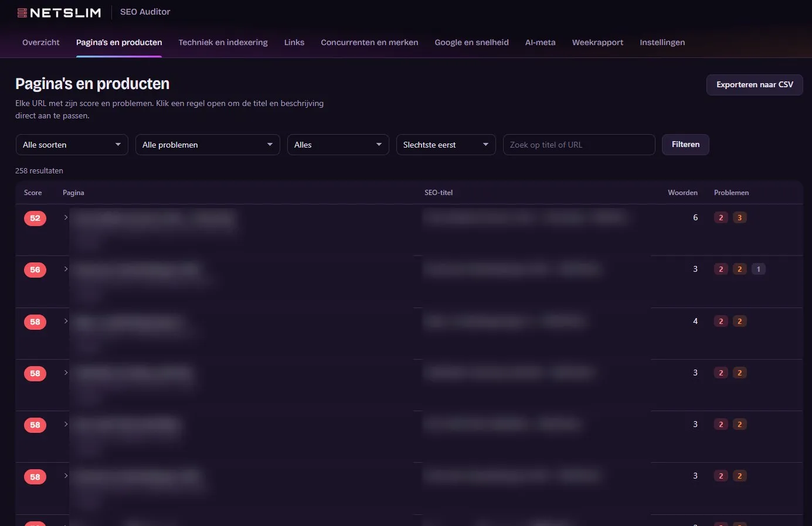Screen dimensions: 812x526
Task: Click the red score badge 52
Action: point(35,218)
